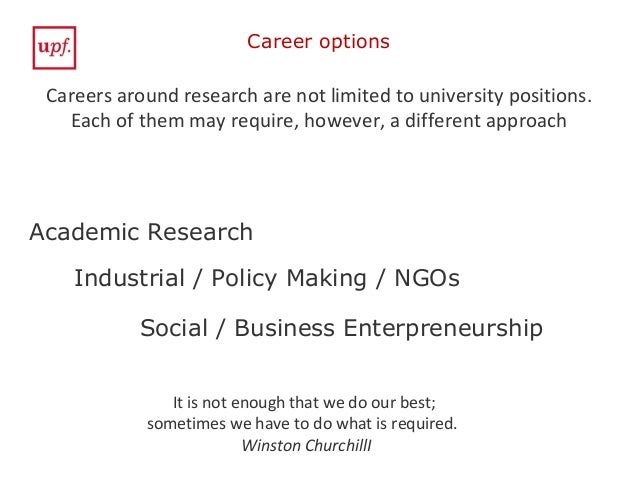Click the word "Enterpreneurship"
638x479 pixels.
(443, 328)
